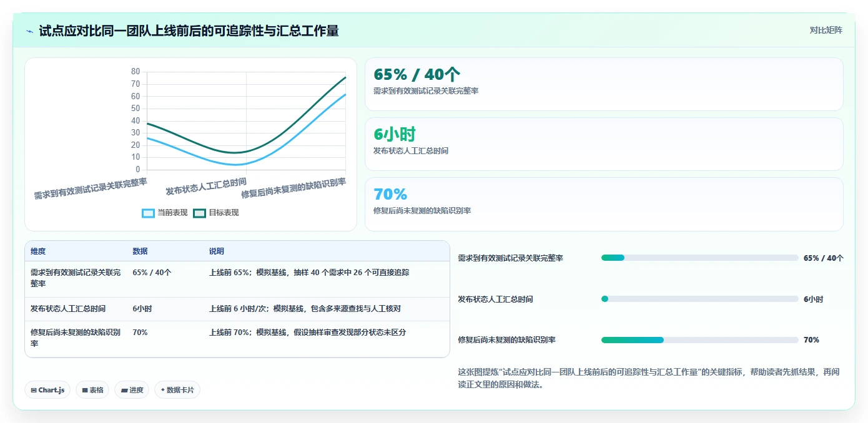The width and height of the screenshot is (868, 423).
Task: Click the 对比矩阵 label in header
Action: point(826,30)
